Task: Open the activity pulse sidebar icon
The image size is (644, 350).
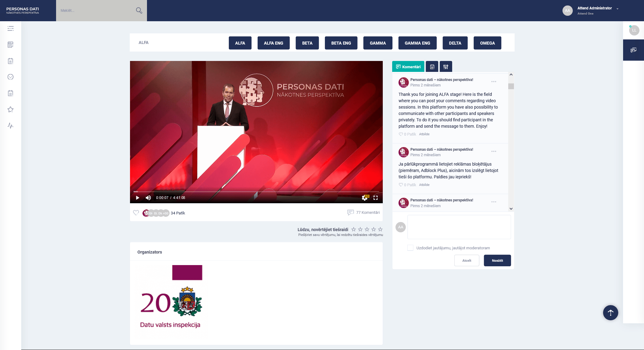Action: click(x=11, y=126)
